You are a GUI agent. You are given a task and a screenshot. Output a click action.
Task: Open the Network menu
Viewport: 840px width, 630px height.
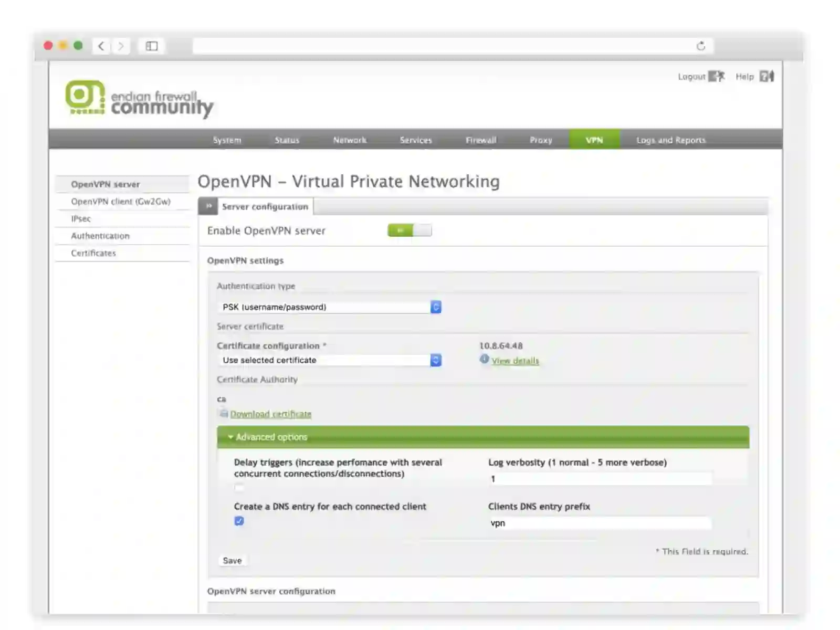350,140
